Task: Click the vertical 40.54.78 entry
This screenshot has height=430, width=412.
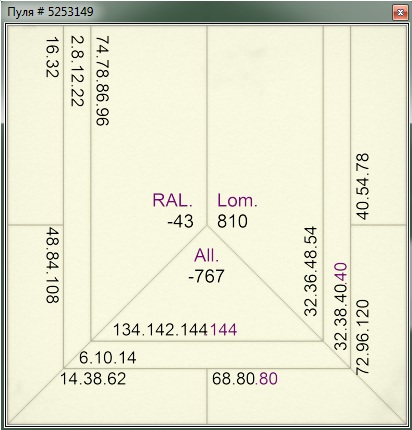Action: click(x=363, y=186)
